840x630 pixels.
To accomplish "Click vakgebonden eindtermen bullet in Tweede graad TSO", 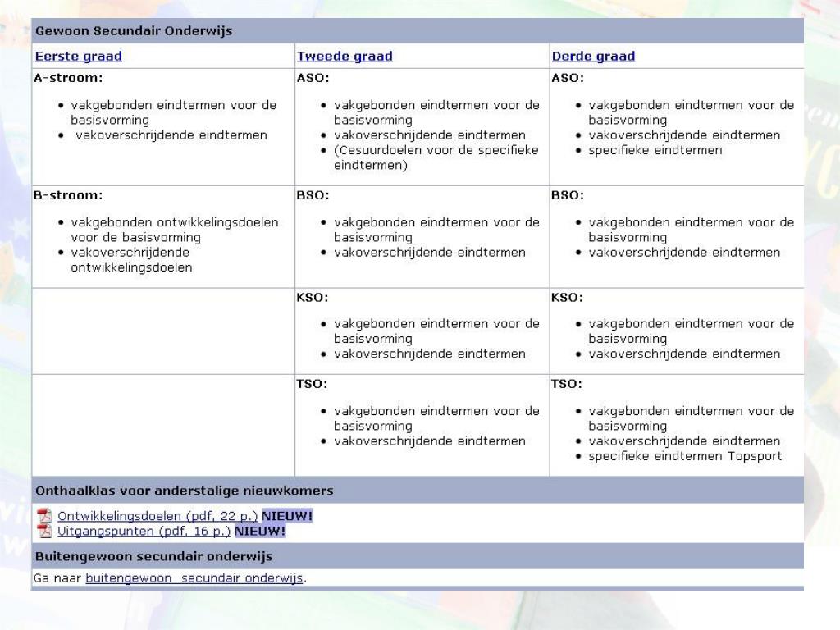I will pos(436,418).
